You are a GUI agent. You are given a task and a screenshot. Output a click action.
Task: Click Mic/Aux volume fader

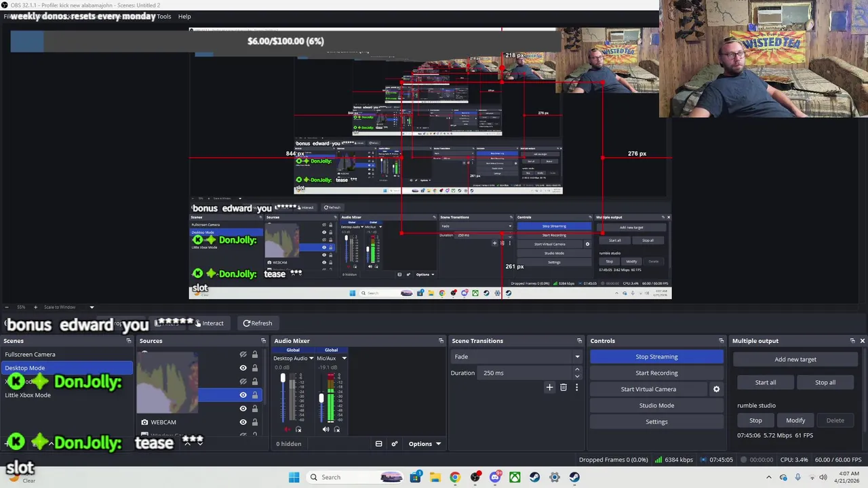(x=321, y=399)
